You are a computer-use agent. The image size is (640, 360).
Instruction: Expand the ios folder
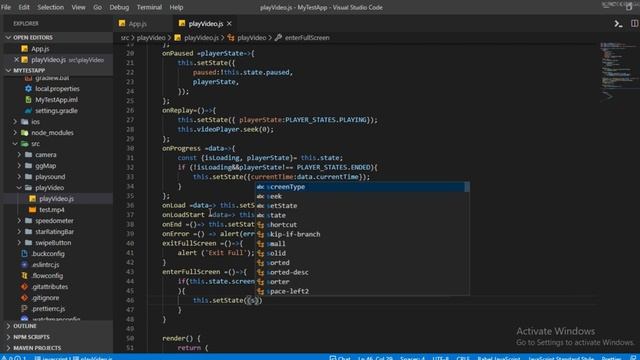pyautogui.click(x=36, y=122)
